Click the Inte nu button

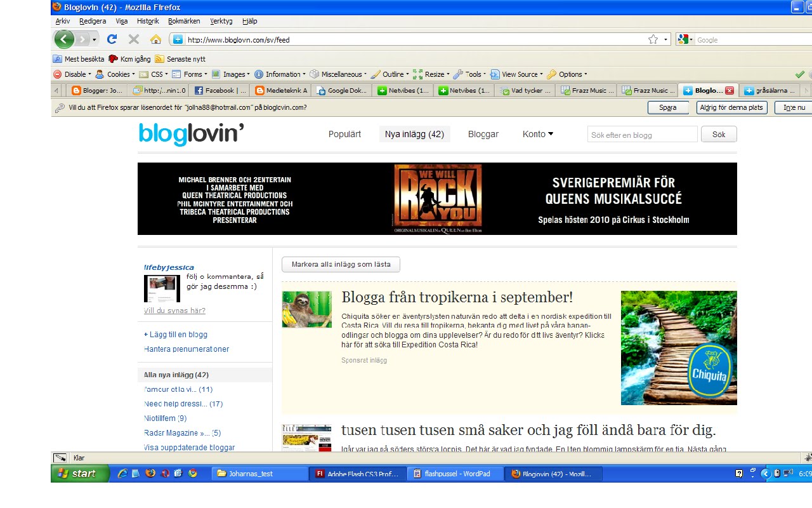point(794,108)
